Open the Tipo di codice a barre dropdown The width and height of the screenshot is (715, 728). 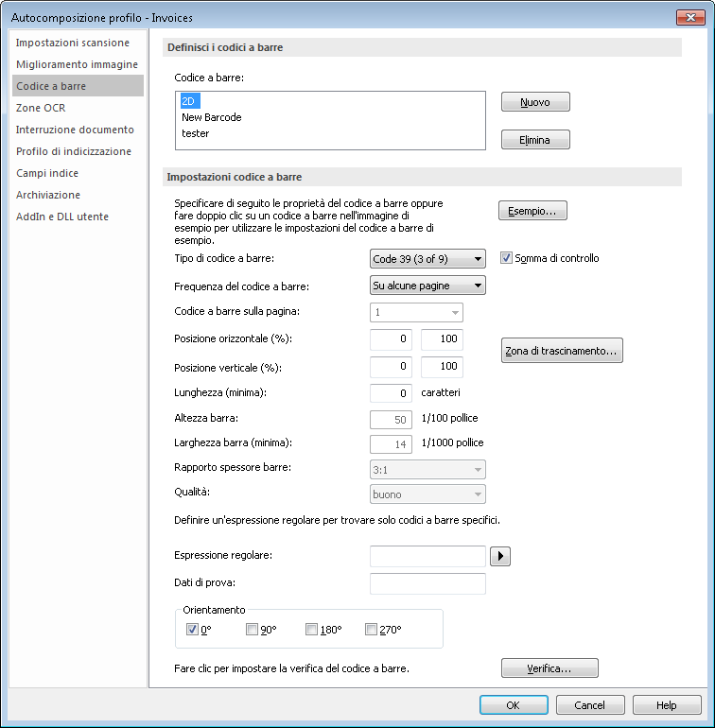(427, 258)
